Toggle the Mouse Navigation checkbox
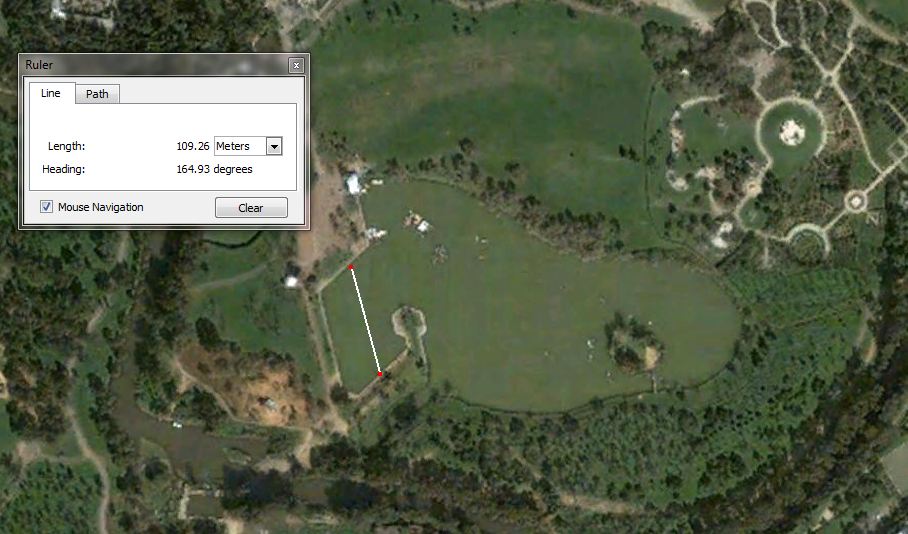The width and height of the screenshot is (908, 534). tap(46, 207)
